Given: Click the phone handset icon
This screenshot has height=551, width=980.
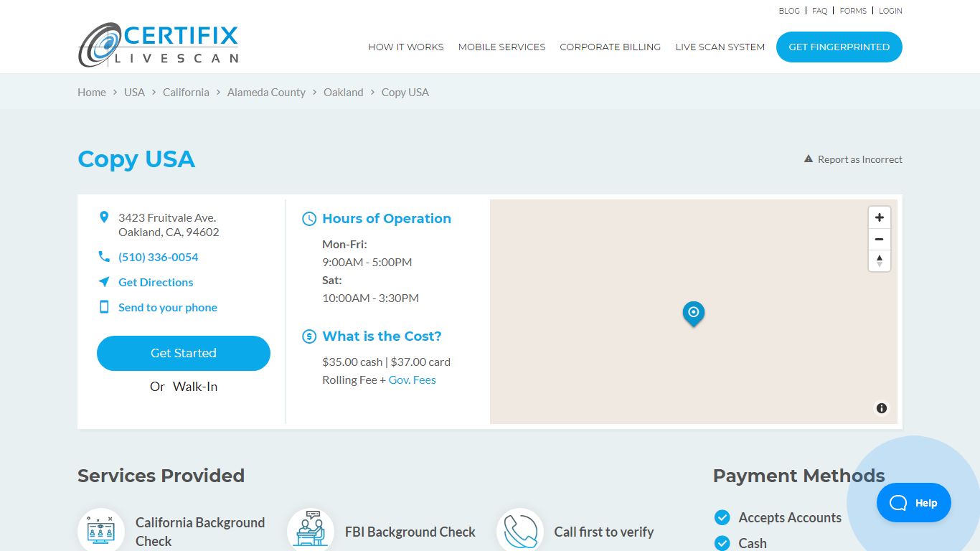Looking at the screenshot, I should pos(104,257).
